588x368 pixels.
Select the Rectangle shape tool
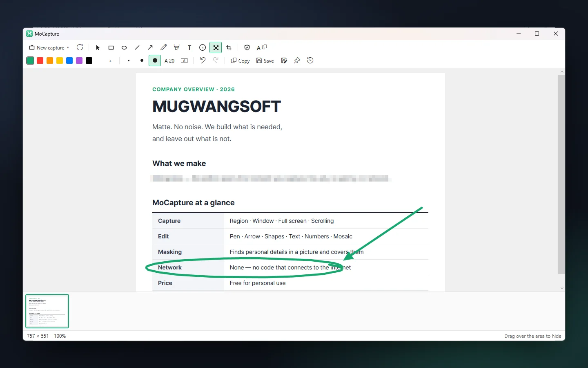[111, 48]
